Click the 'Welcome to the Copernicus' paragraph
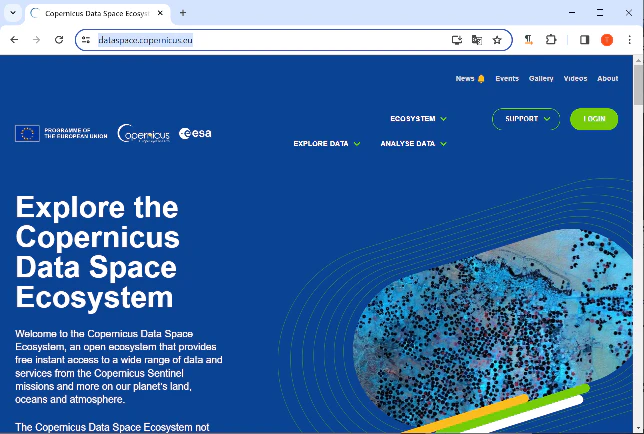 pos(119,366)
